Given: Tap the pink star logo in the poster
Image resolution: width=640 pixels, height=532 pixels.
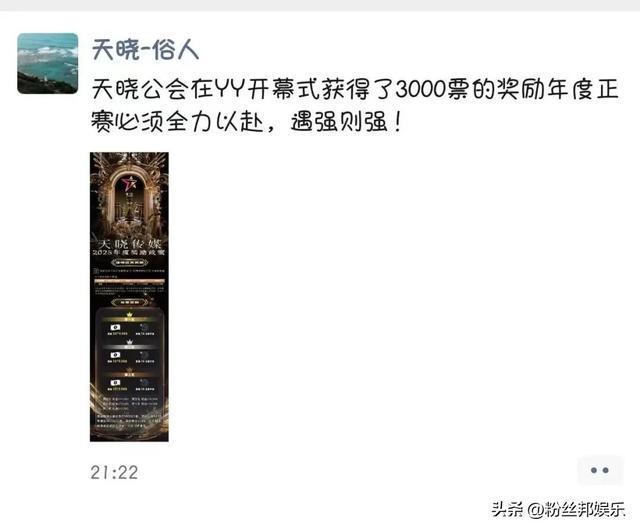Looking at the screenshot, I should (131, 183).
